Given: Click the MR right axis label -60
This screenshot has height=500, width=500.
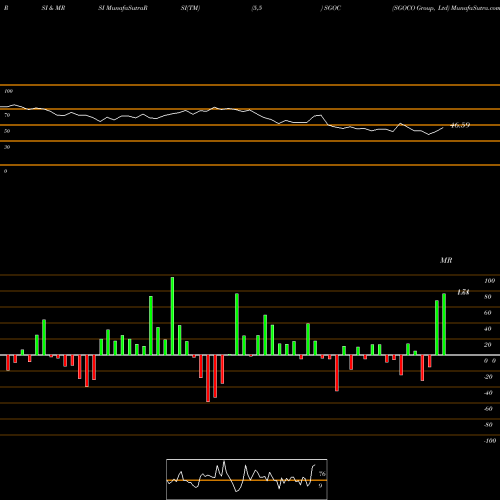Looking at the screenshot, I should (x=488, y=409).
